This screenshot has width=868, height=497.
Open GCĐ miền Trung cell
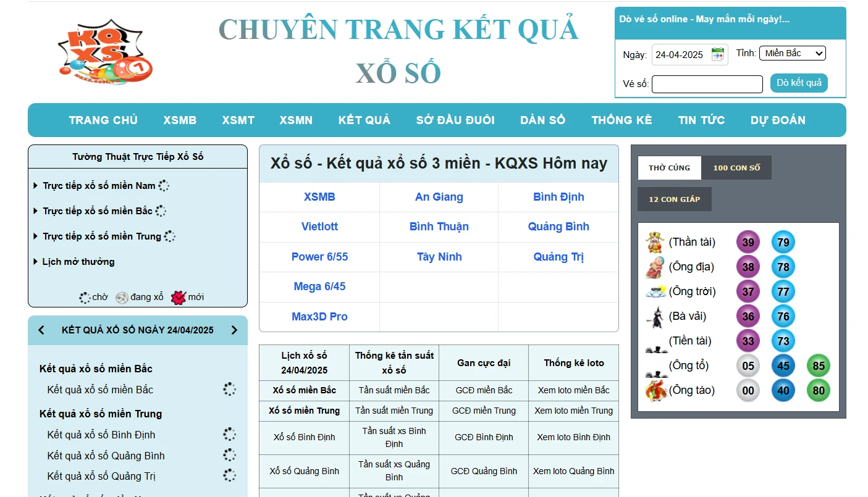[484, 411]
